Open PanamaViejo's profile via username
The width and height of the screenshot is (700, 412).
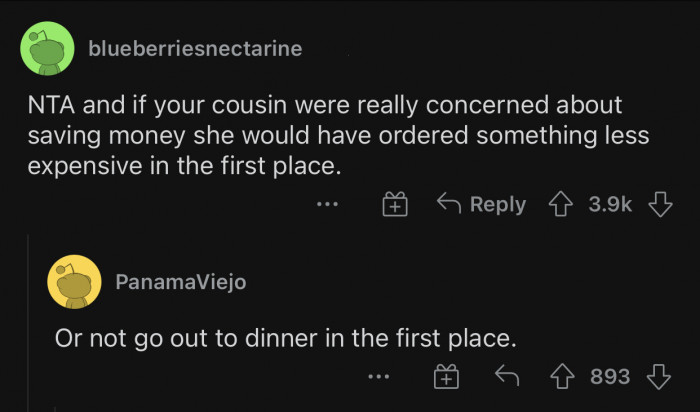[180, 282]
